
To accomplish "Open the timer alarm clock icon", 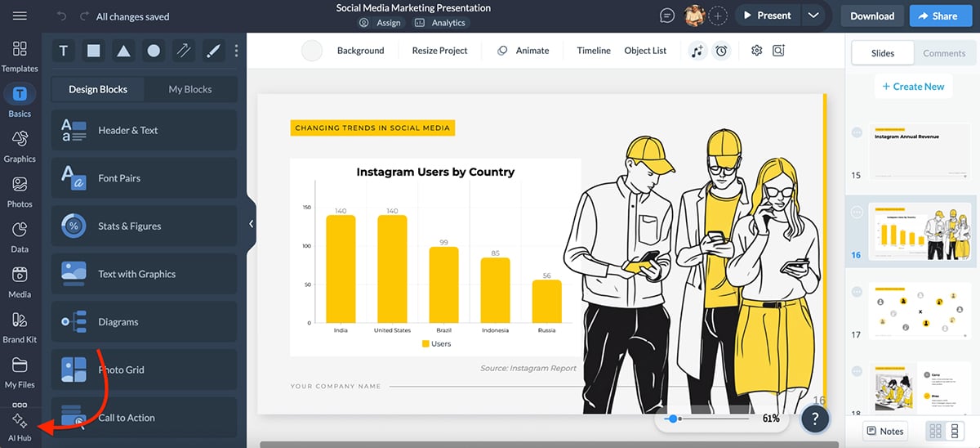I will click(x=721, y=51).
